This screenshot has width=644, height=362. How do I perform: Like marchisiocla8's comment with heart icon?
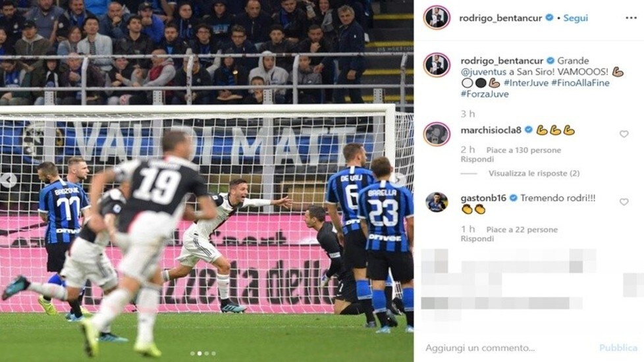coord(624,134)
